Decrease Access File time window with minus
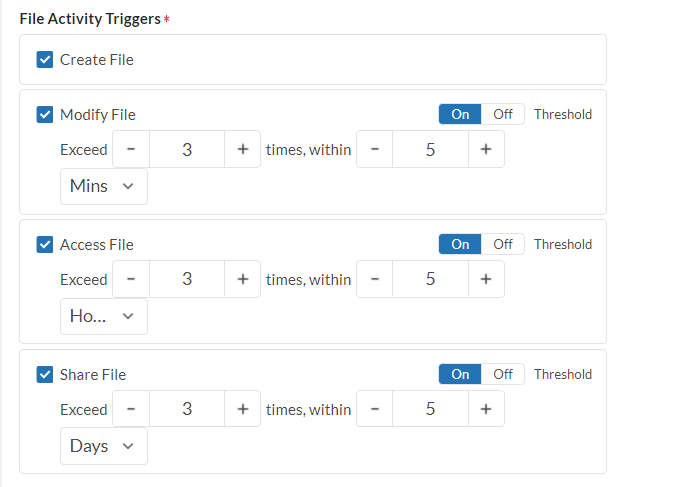The height and width of the screenshot is (487, 691). [x=375, y=280]
